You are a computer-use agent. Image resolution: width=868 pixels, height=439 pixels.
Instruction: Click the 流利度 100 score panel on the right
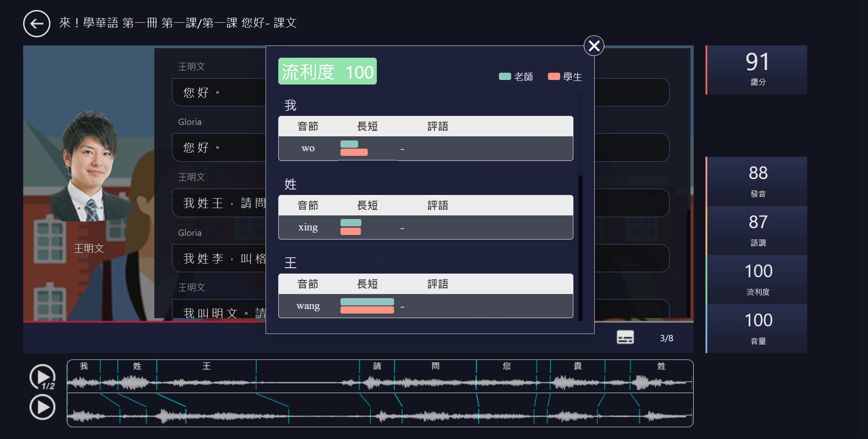757,279
